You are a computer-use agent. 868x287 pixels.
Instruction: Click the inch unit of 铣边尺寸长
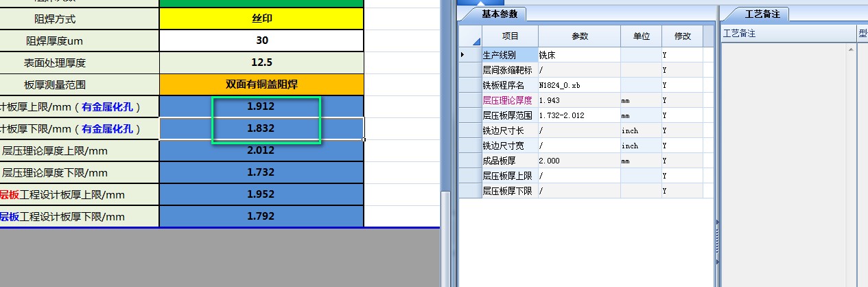tap(641, 130)
